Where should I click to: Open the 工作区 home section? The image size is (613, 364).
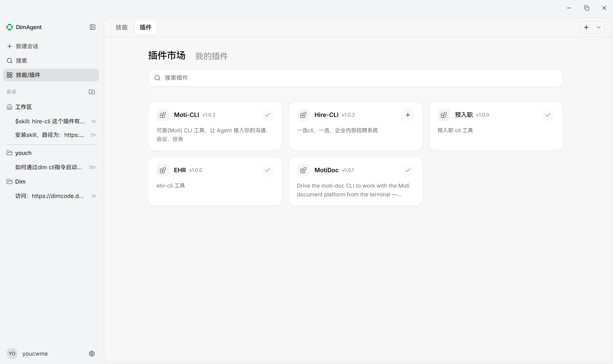click(x=51, y=107)
